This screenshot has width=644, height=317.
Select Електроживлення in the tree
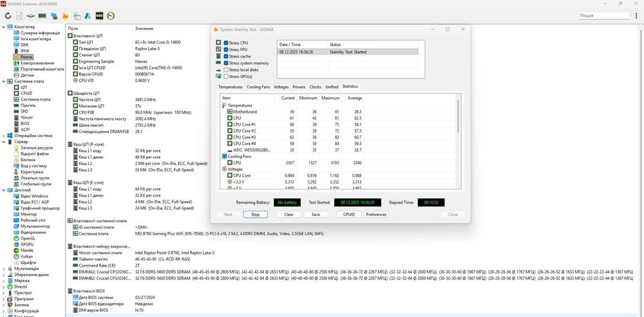point(37,63)
